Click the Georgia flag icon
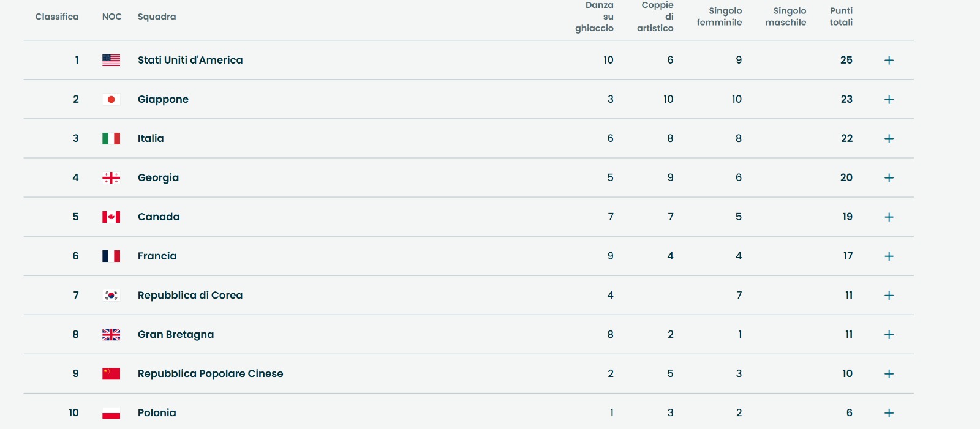This screenshot has width=980, height=429. pyautogui.click(x=111, y=177)
